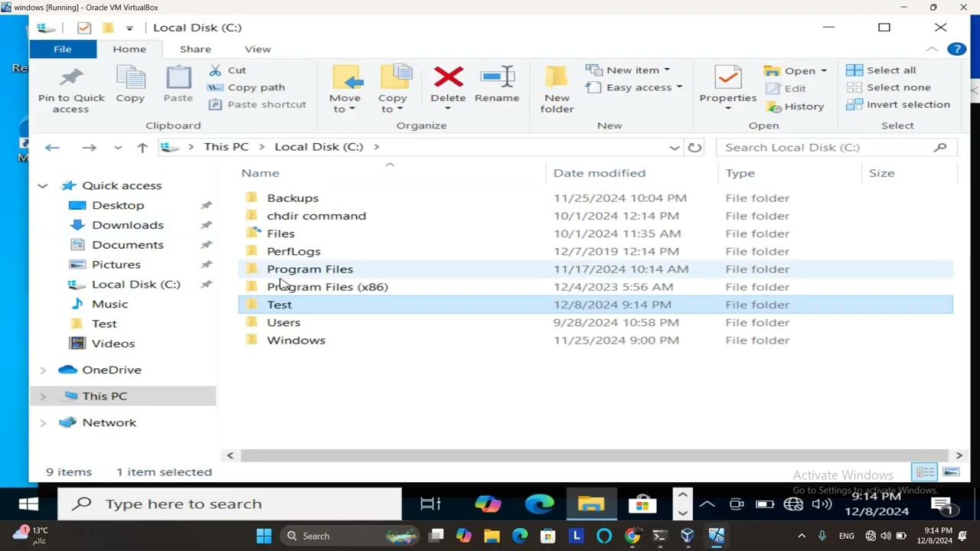Customize Quick Access Toolbar dropdown arrow
Image resolution: width=980 pixels, height=551 pixels.
click(x=129, y=28)
